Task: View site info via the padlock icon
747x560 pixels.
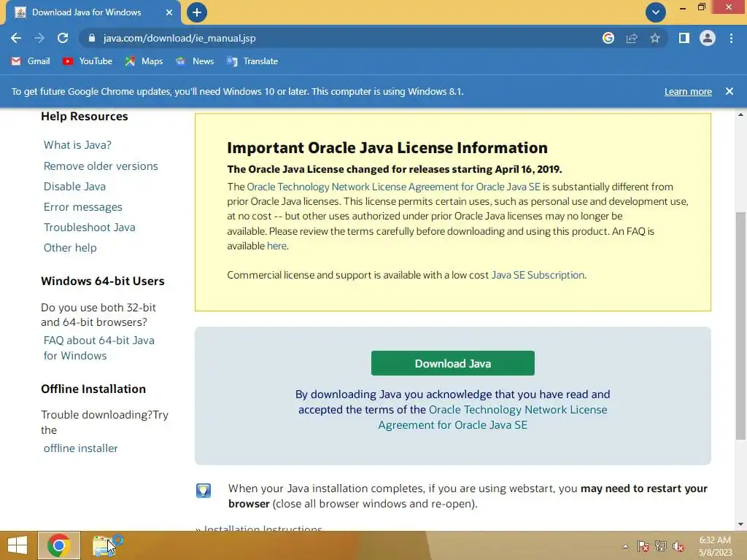Action: [92, 38]
